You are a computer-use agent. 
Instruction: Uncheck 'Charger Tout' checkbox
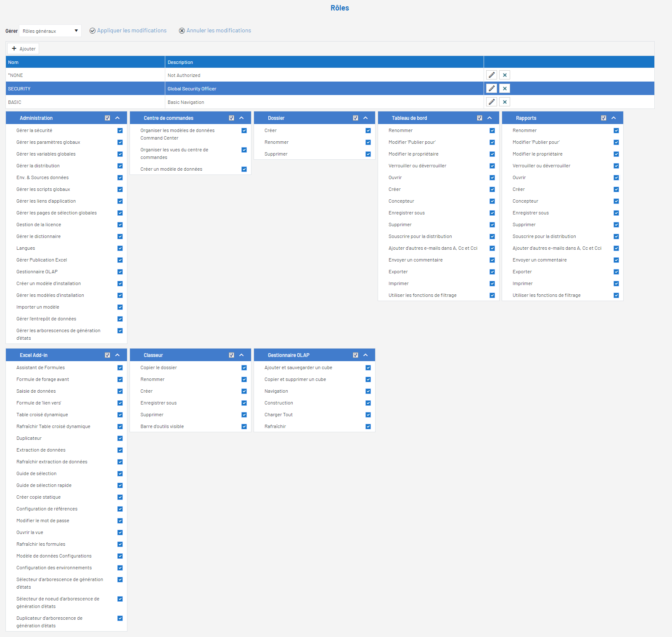pyautogui.click(x=368, y=415)
